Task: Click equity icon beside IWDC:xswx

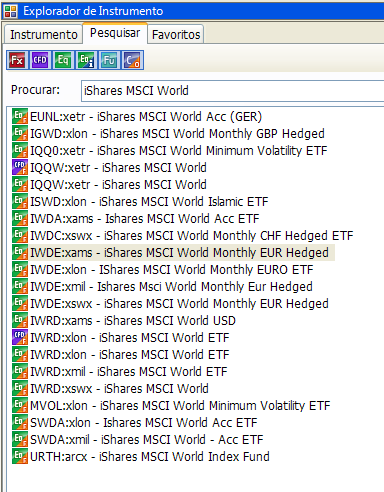Action: (x=20, y=235)
